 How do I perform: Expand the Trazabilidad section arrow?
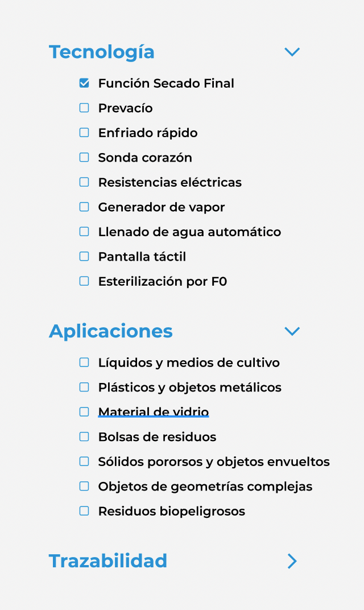292,561
